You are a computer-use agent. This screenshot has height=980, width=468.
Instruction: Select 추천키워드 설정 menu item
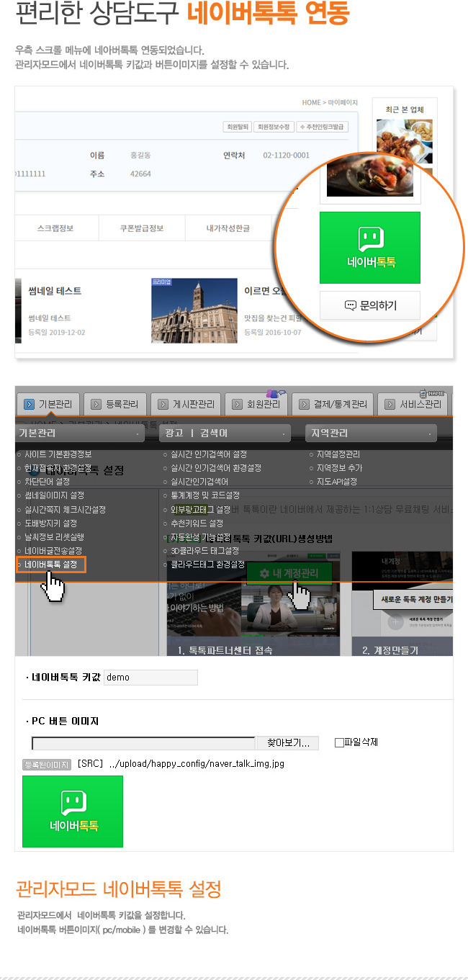pyautogui.click(x=197, y=523)
